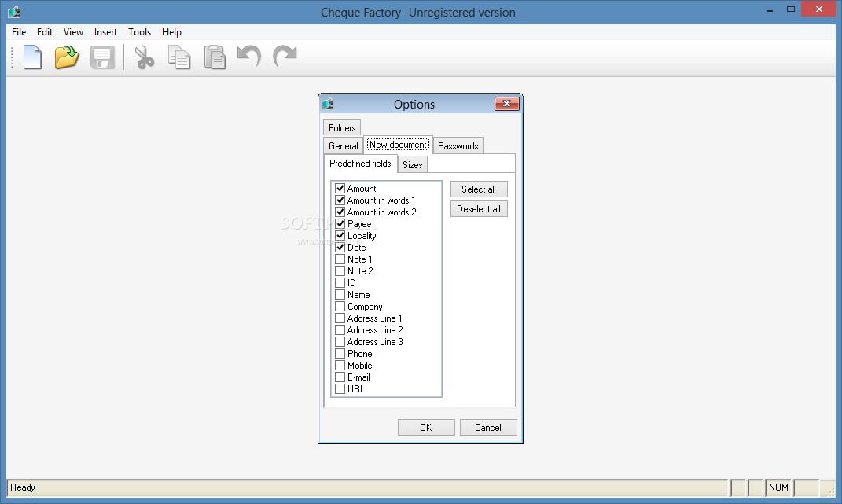This screenshot has width=842, height=504.
Task: Click the Cut scissors icon
Action: tap(143, 57)
